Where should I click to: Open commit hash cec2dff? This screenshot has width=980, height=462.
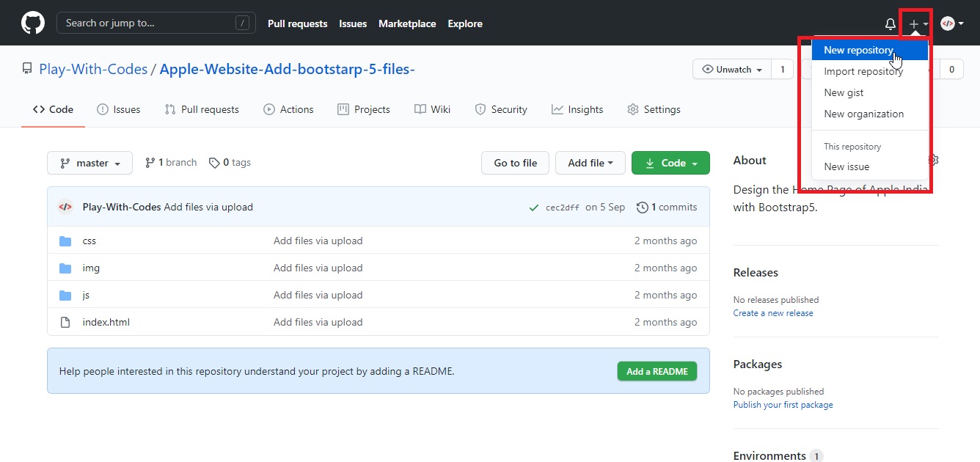[563, 208]
